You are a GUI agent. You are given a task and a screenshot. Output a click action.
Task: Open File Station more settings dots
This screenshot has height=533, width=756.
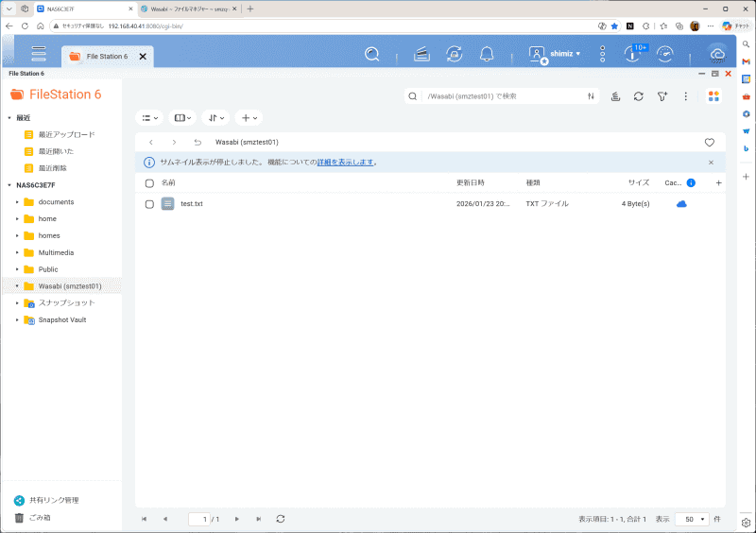(686, 96)
